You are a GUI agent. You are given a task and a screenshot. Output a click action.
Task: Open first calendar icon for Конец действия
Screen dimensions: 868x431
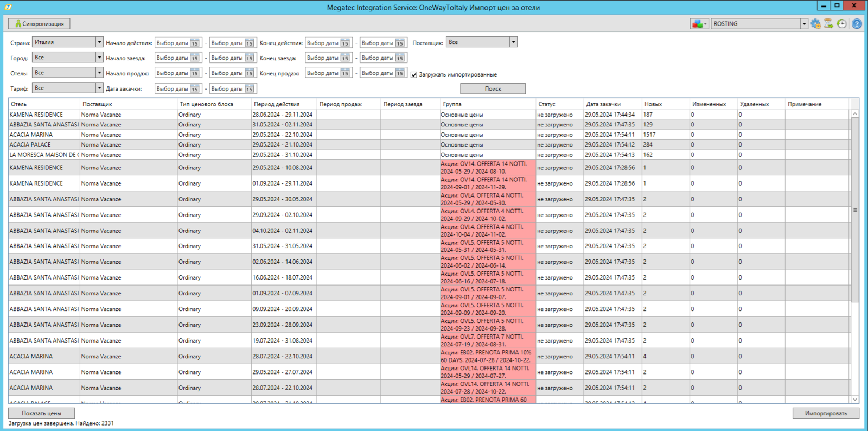(345, 43)
